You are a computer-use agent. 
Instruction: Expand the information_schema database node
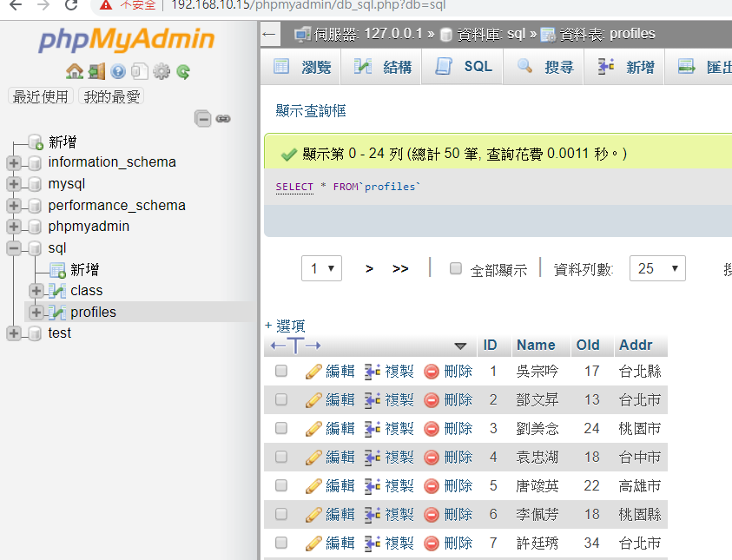(x=14, y=162)
